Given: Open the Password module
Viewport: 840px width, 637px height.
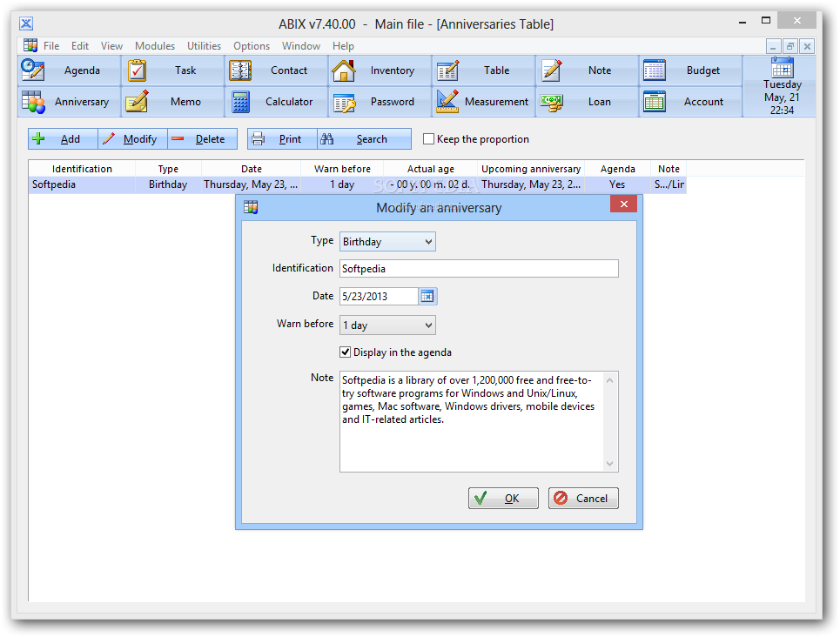Looking at the screenshot, I should 380,102.
